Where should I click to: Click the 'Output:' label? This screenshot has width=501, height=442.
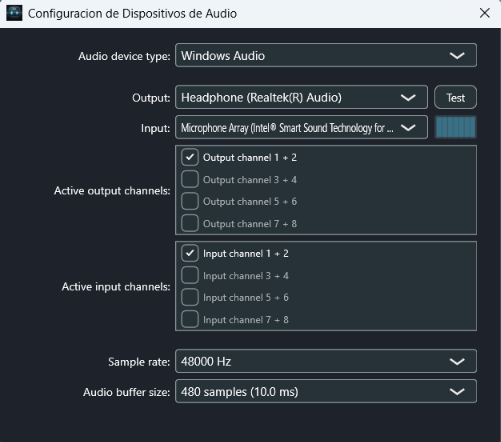click(x=151, y=98)
